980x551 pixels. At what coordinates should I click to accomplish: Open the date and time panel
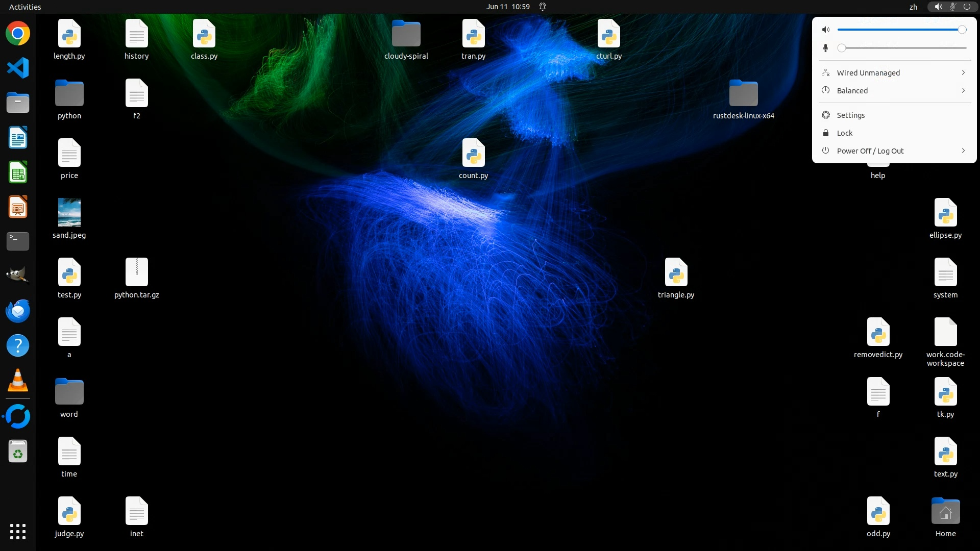tap(507, 7)
